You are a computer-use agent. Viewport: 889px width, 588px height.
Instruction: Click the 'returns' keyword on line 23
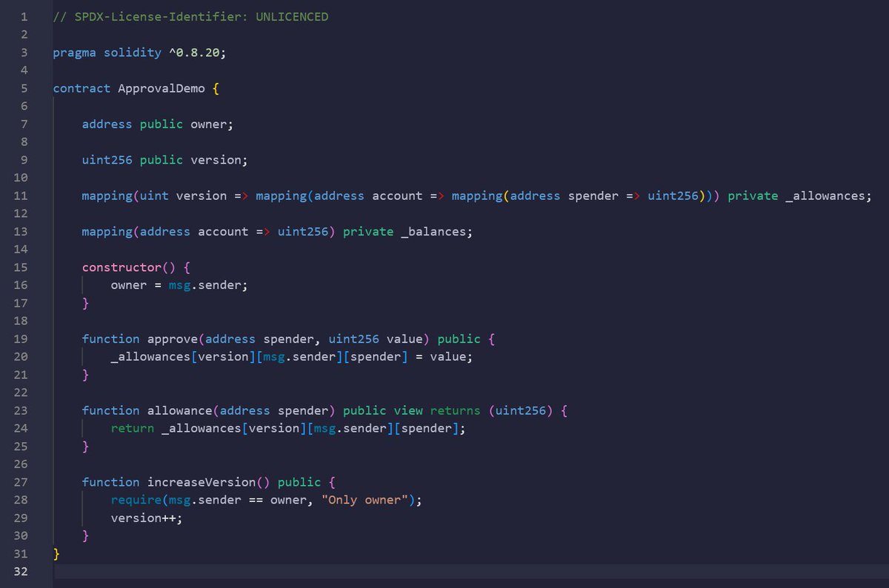pyautogui.click(x=456, y=411)
